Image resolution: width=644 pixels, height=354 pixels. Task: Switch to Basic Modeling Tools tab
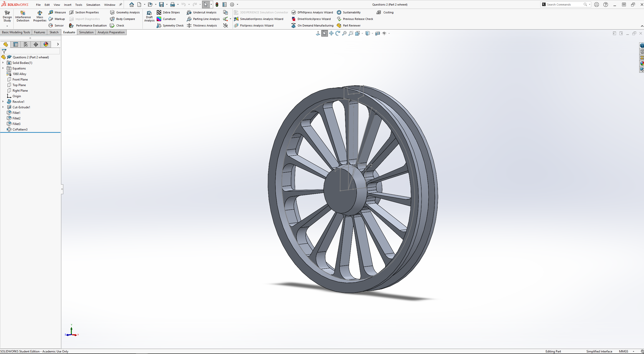coord(16,32)
